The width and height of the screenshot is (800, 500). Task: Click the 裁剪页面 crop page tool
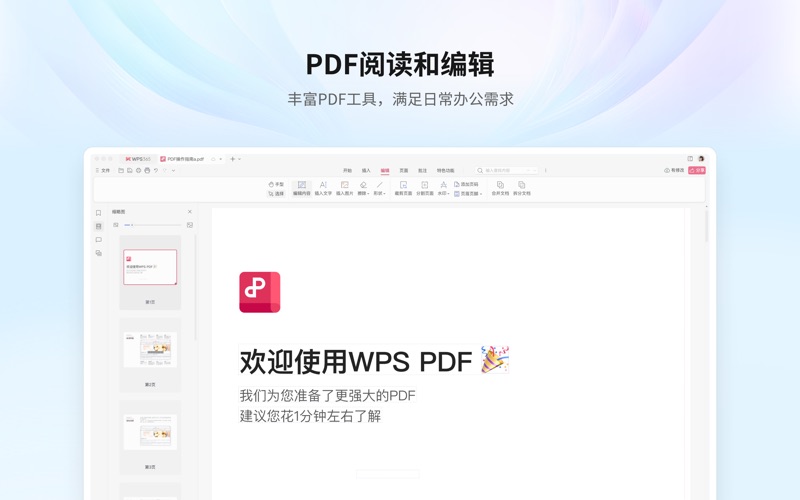point(403,188)
